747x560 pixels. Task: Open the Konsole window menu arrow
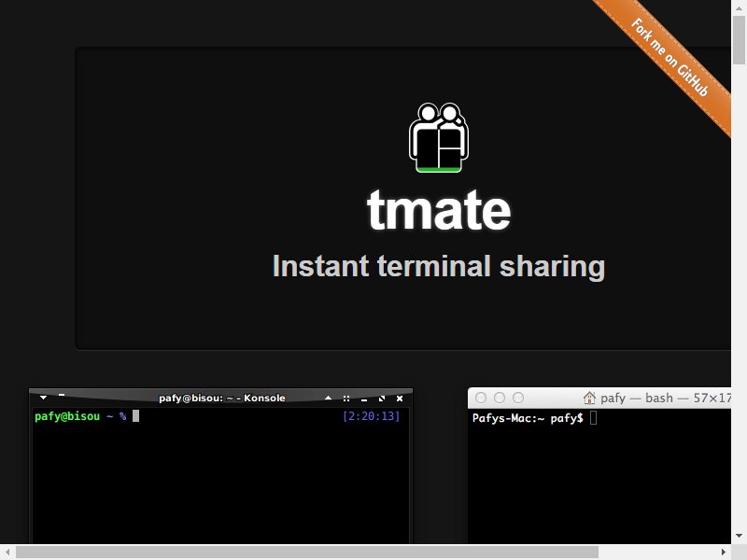click(x=43, y=398)
